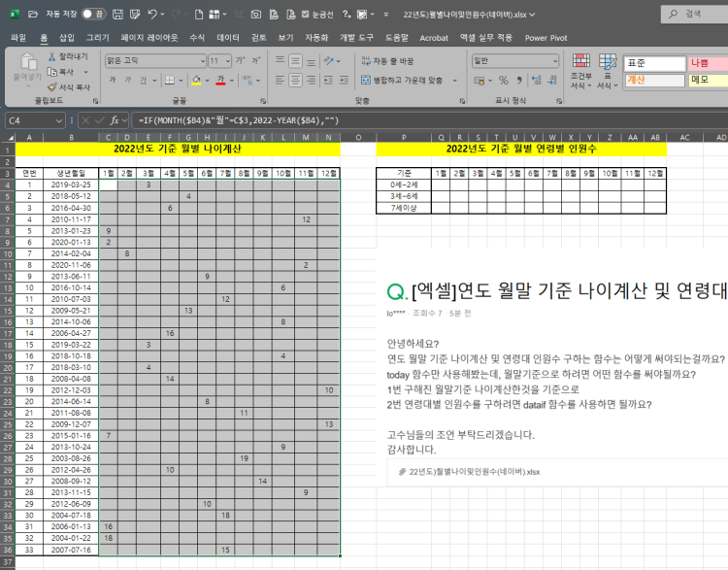Viewport: 728px width, 570px height.
Task: Undo the last action
Action: (x=152, y=15)
